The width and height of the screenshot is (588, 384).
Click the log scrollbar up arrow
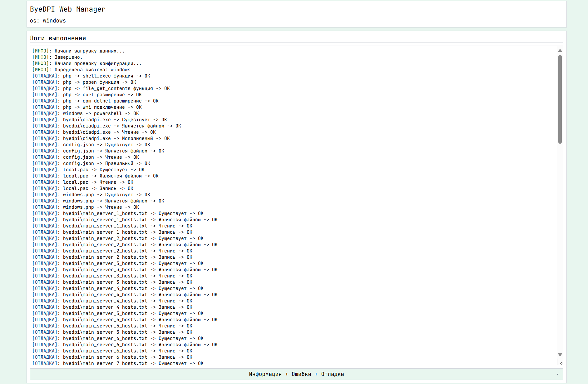pyautogui.click(x=560, y=51)
